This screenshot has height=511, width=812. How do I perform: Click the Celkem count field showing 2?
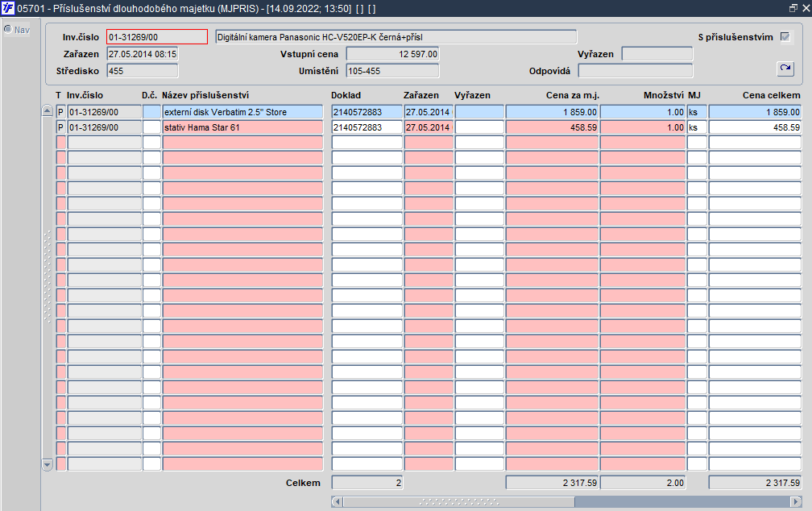367,483
